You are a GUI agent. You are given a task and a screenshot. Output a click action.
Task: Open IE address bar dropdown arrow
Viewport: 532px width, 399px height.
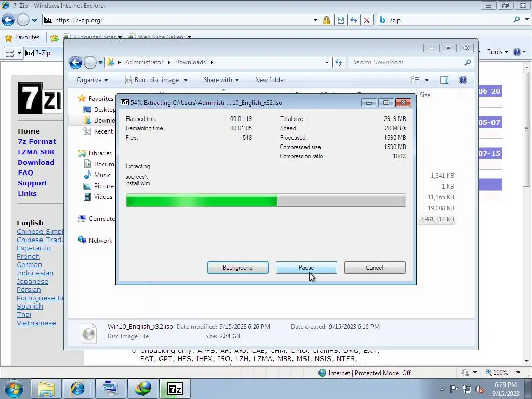[315, 20]
